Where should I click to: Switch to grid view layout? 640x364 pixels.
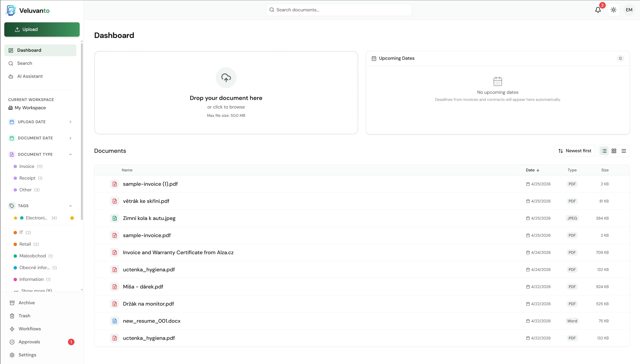614,151
